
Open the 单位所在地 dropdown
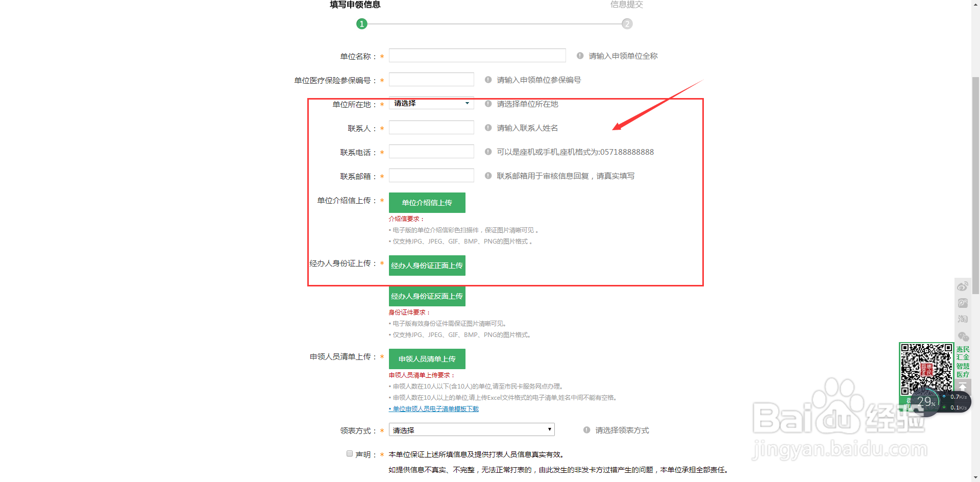431,103
